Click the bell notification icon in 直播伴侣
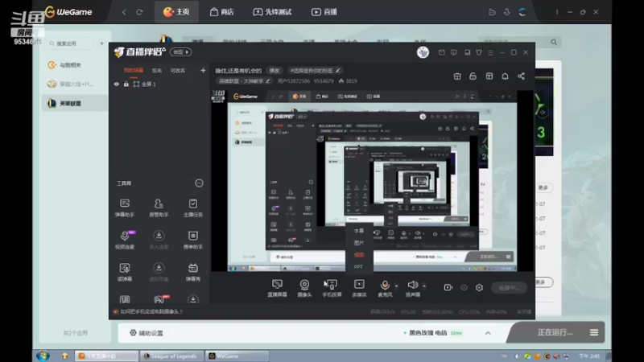Image resolution: width=644 pixels, height=362 pixels. coord(505,76)
